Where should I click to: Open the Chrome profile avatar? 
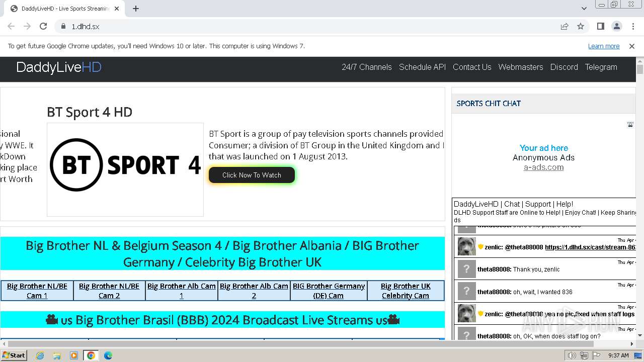[616, 26]
